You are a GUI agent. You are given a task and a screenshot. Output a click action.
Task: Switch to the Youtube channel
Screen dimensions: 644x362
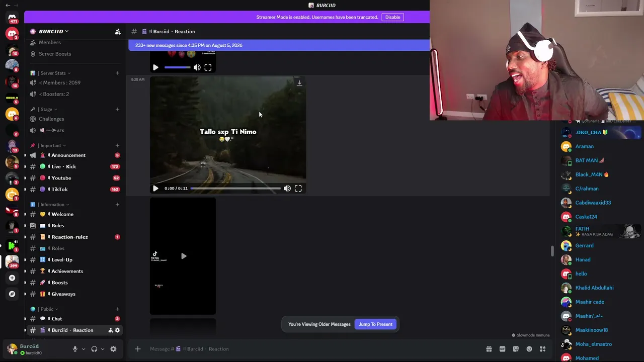(74, 178)
